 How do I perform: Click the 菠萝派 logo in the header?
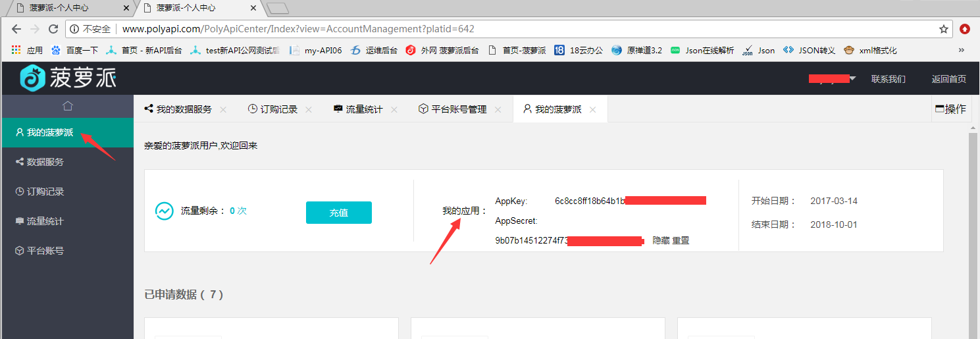(x=68, y=78)
